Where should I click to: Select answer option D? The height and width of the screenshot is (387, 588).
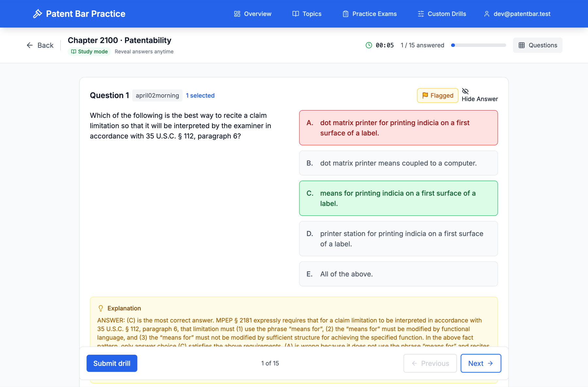398,239
